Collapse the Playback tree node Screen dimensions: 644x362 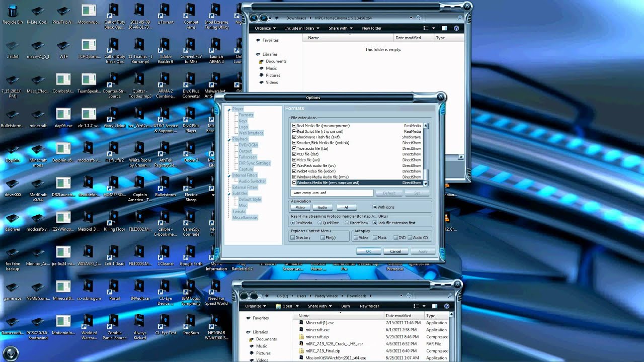point(229,139)
